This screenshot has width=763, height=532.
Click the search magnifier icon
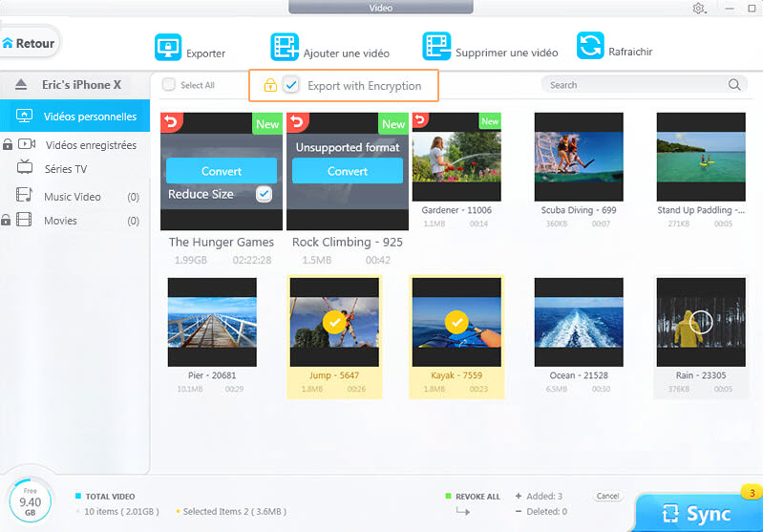(734, 85)
